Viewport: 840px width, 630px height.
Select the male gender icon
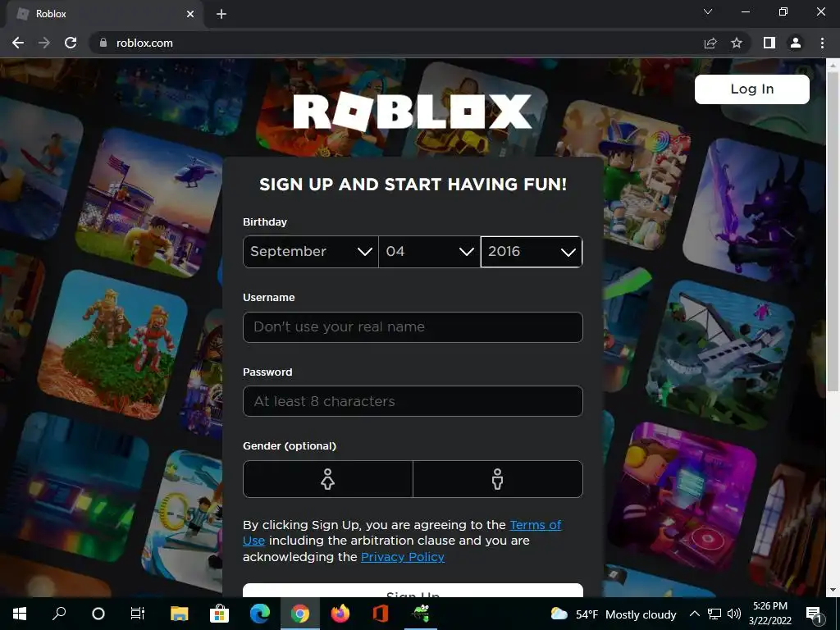[x=498, y=479]
